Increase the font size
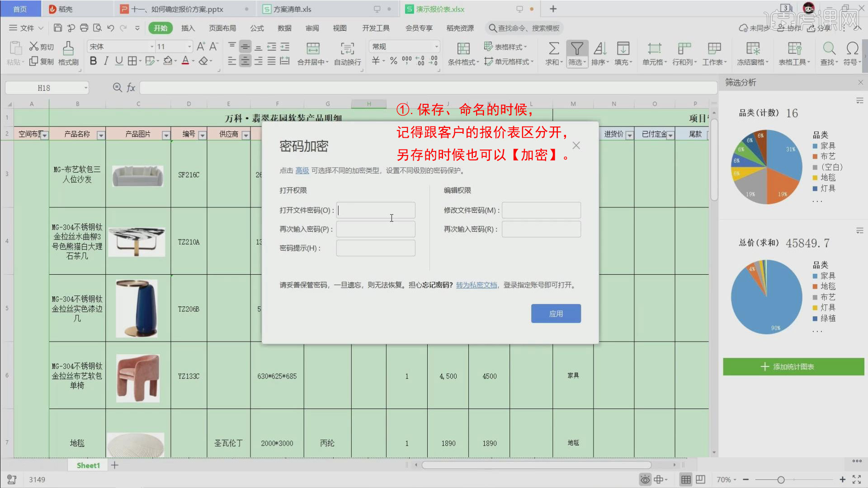868x488 pixels. coord(201,47)
